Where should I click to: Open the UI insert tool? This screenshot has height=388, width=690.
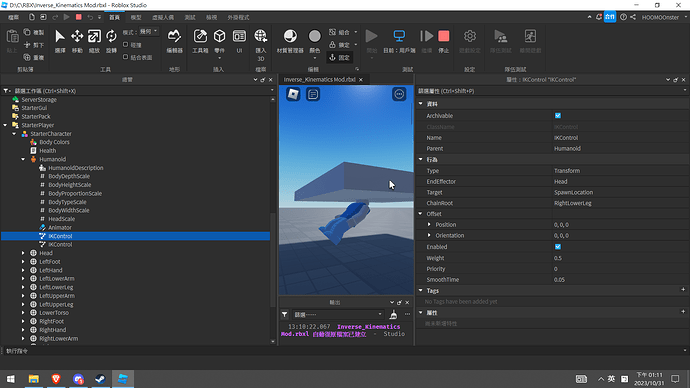(239, 41)
